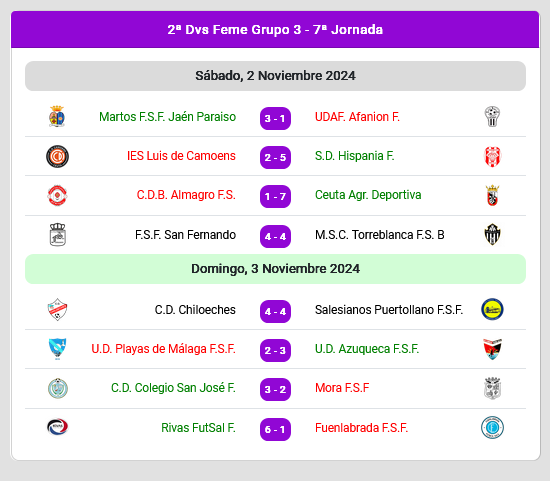Click the Ceuta Agr. Deportiva crest

tap(492, 195)
